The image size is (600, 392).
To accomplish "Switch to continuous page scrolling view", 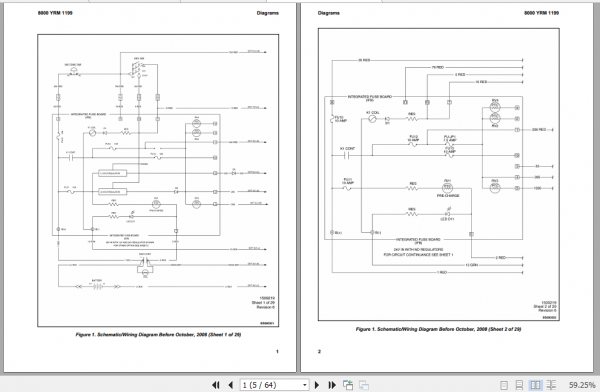I will [519, 385].
